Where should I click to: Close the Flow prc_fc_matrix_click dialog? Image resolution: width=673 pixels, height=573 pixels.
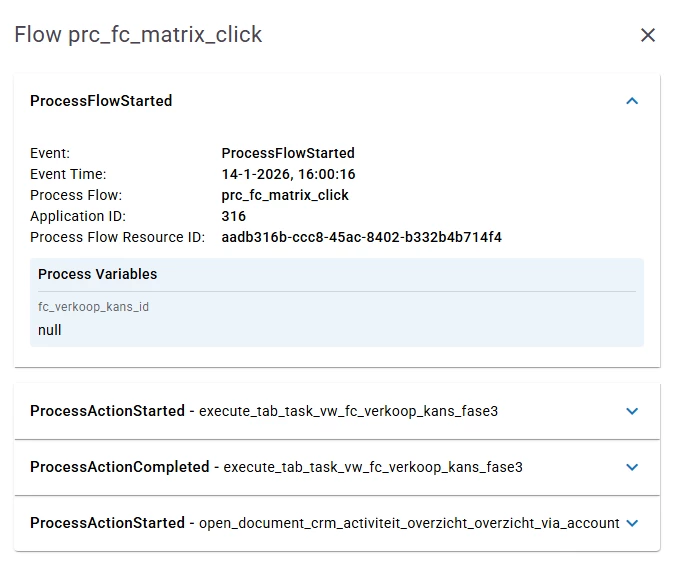pos(648,35)
